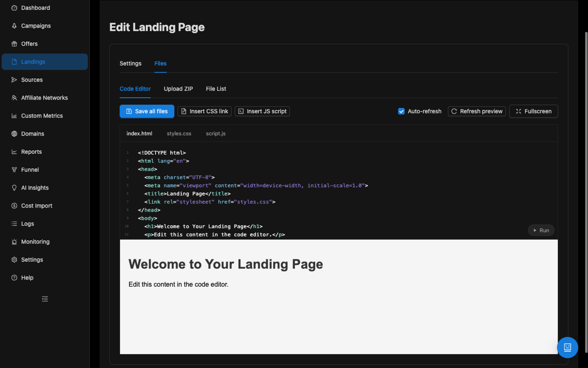The image size is (588, 368).
Task: Click the Edit Landing Page heading
Action: [x=157, y=27]
